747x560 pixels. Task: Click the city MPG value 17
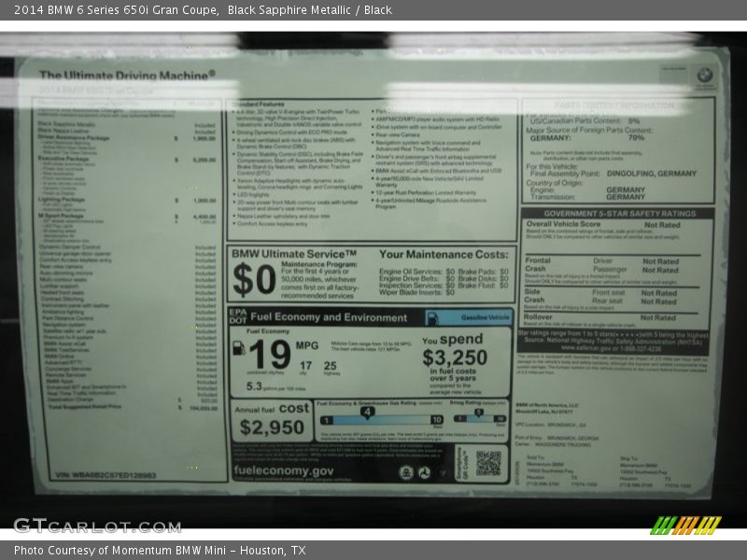pyautogui.click(x=306, y=365)
